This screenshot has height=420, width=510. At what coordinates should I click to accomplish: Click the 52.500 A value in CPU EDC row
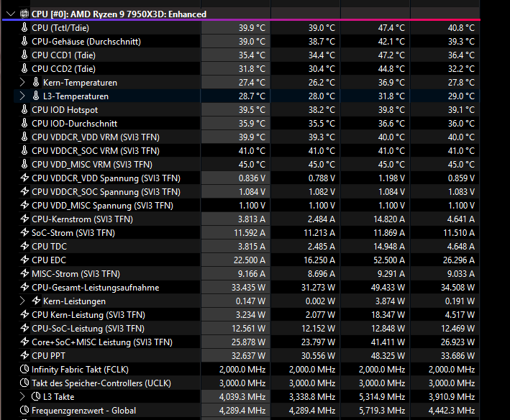[388, 260]
